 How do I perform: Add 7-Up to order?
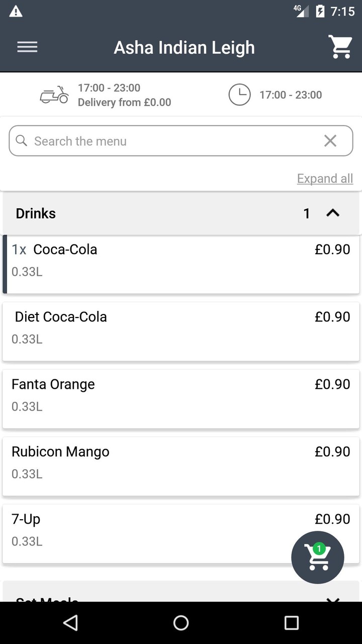(151, 533)
